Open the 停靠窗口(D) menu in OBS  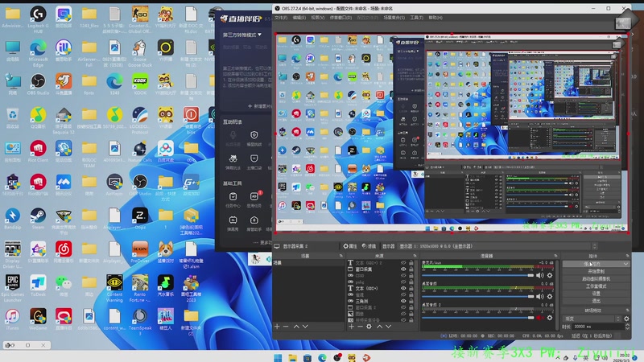click(x=341, y=18)
